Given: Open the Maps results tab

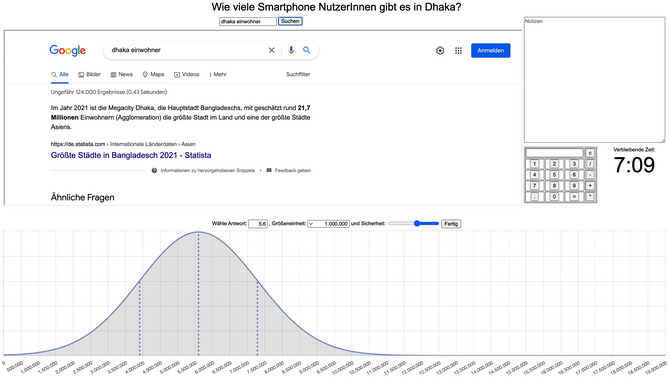Looking at the screenshot, I should tap(153, 74).
